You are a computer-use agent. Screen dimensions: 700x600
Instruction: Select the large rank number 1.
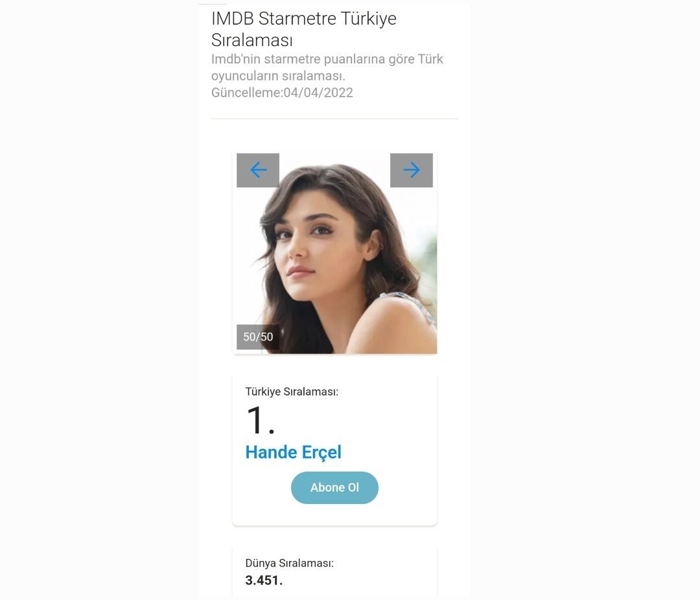pyautogui.click(x=261, y=420)
